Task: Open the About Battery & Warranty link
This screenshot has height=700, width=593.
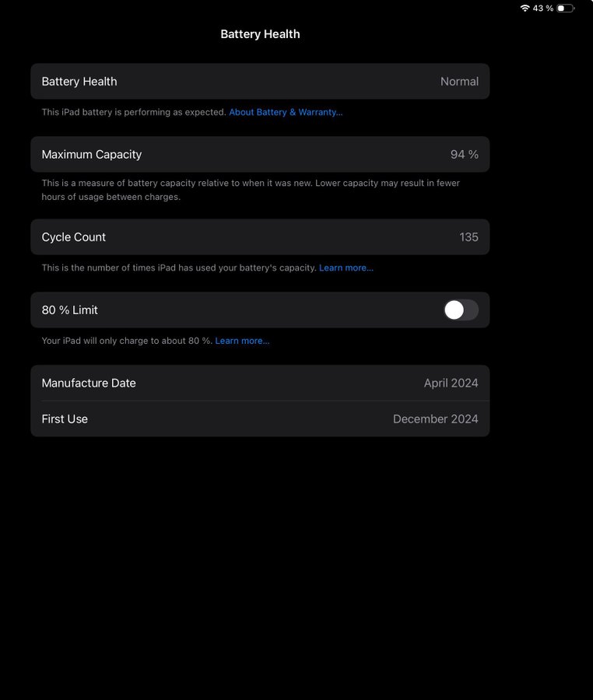Action: coord(286,112)
